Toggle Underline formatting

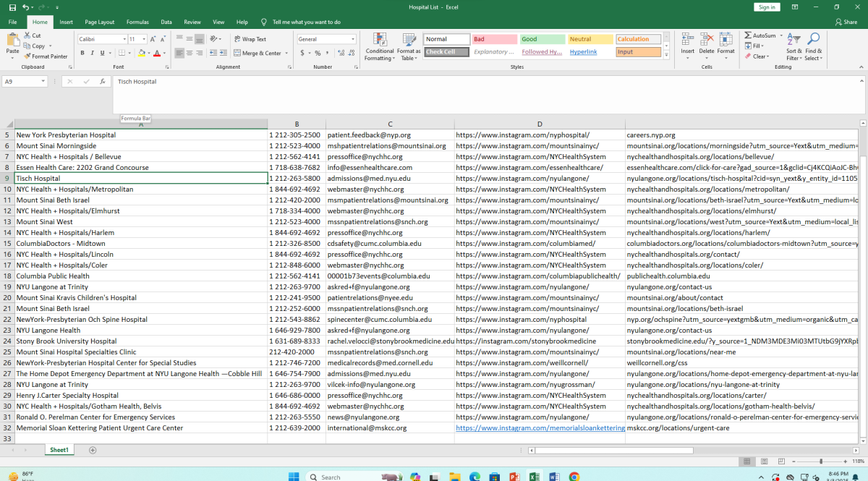point(103,53)
